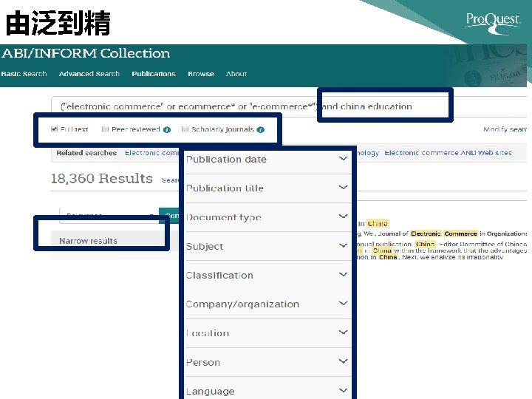This screenshot has height=399, width=532.
Task: Expand the Document type filter
Action: point(267,217)
